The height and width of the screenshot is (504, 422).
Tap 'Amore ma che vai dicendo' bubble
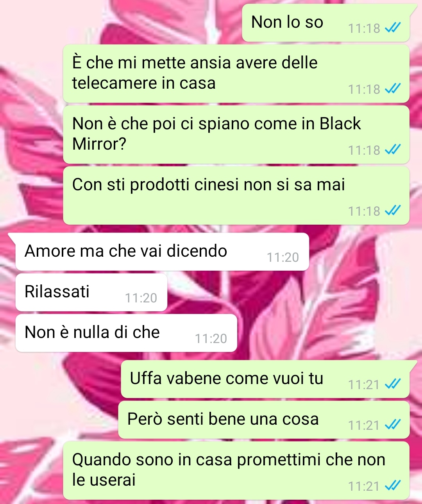click(x=162, y=252)
